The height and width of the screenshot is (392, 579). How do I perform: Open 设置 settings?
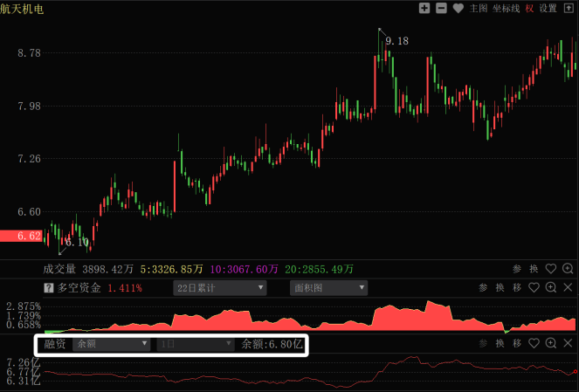(x=548, y=9)
